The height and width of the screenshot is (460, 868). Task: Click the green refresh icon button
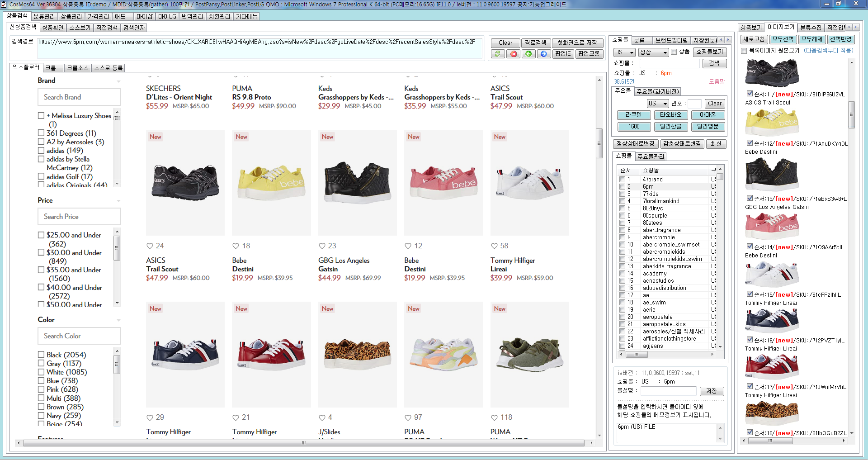(498, 54)
